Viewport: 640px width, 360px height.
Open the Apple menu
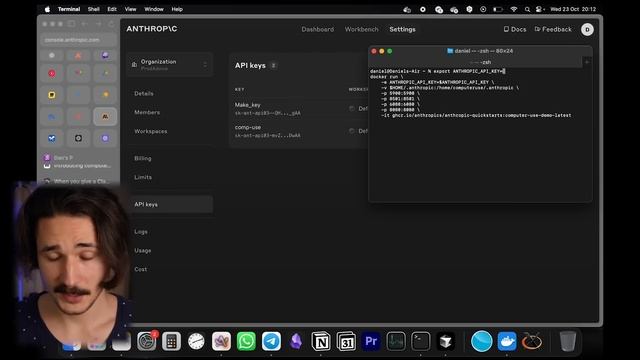point(47,9)
